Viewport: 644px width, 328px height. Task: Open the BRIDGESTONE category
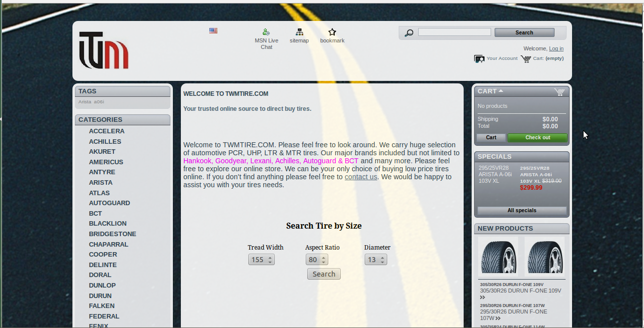tap(112, 234)
